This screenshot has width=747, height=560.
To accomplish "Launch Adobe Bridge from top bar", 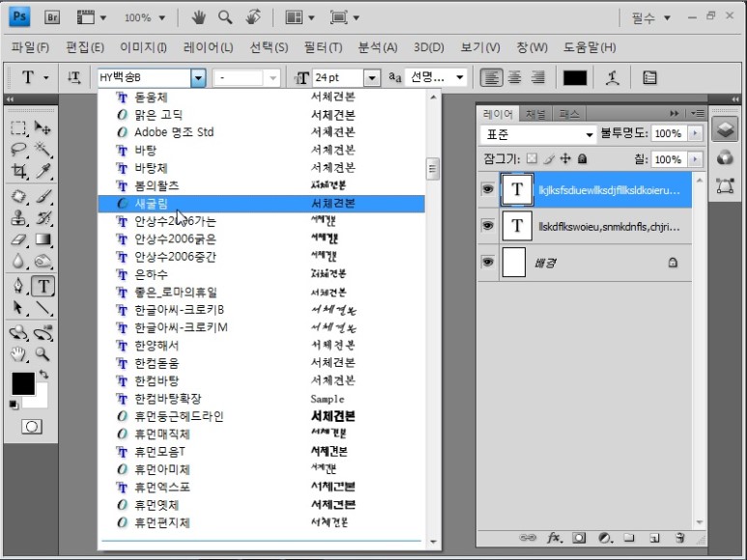I will (54, 17).
